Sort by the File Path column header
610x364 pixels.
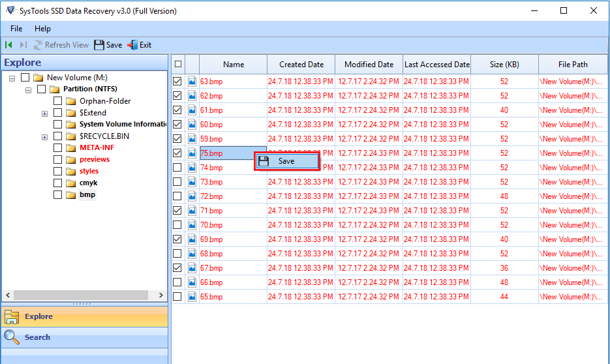[573, 64]
